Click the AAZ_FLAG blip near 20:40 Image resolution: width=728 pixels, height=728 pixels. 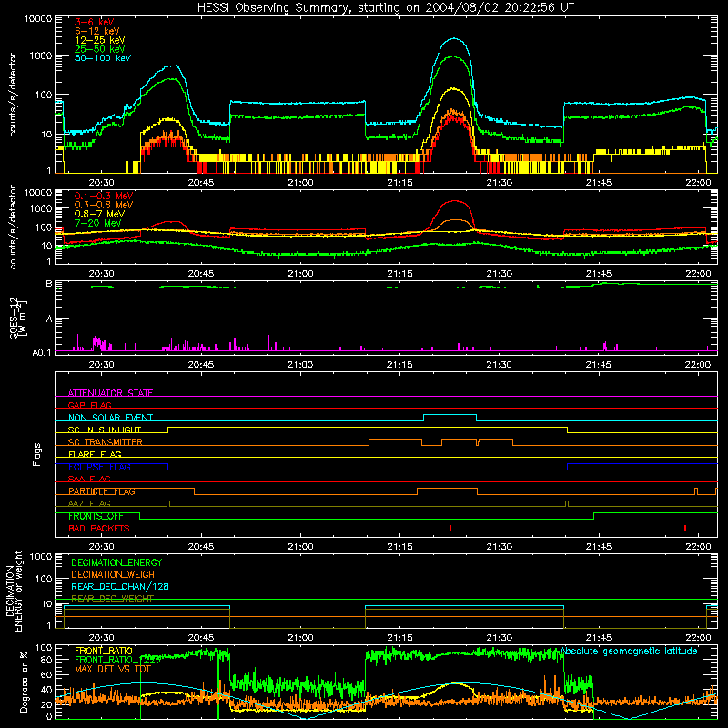point(168,503)
